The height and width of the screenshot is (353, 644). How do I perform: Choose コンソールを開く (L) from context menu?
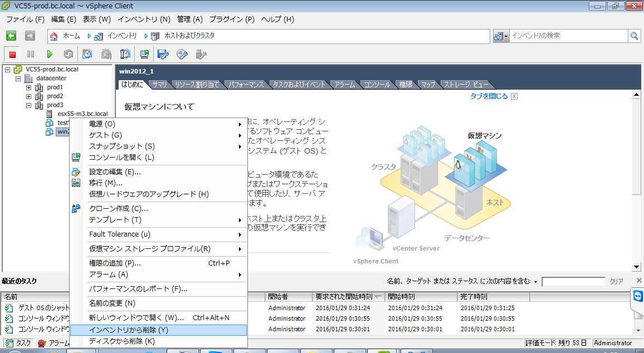[x=159, y=157]
